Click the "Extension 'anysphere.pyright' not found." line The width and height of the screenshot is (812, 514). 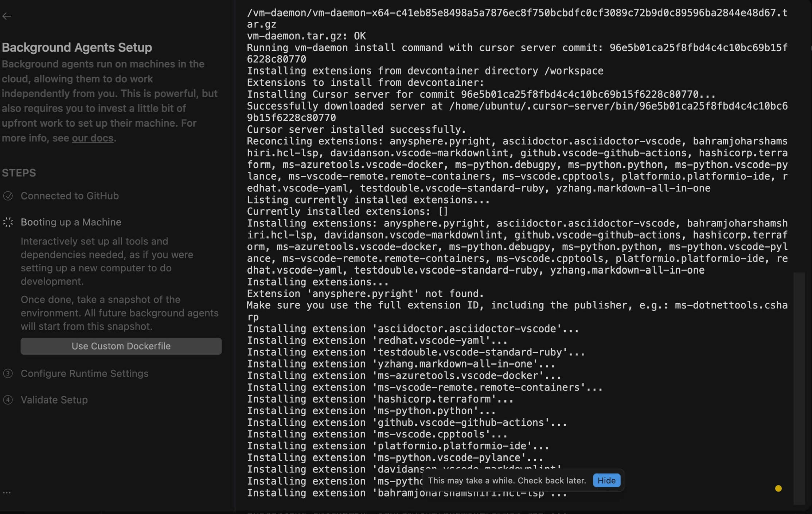point(366,293)
